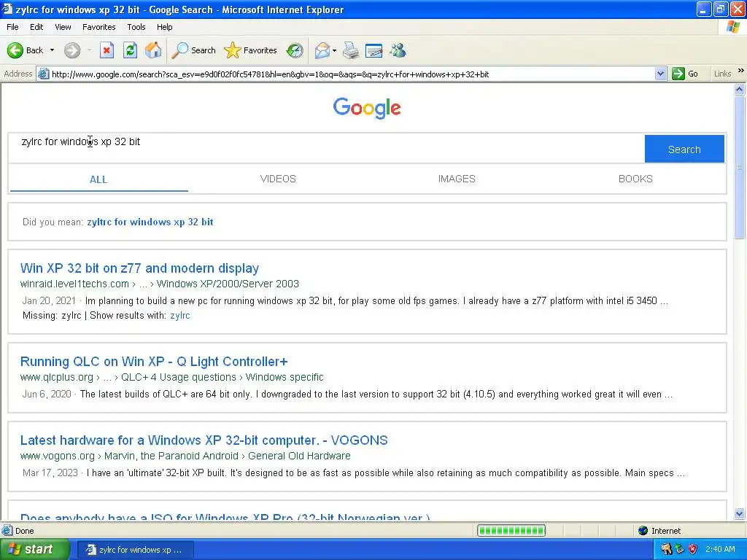The image size is (747, 560).
Task: Switch to the IMAGES tab
Action: pyautogui.click(x=457, y=179)
